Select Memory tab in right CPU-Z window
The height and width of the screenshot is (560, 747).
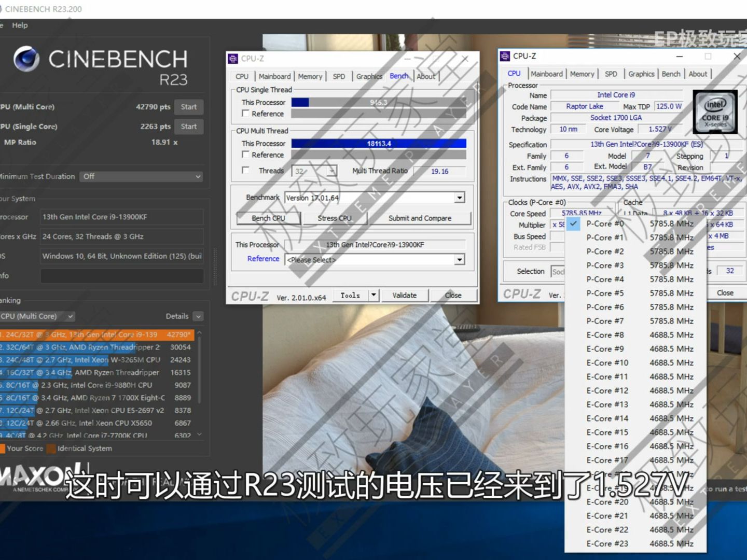click(x=582, y=74)
